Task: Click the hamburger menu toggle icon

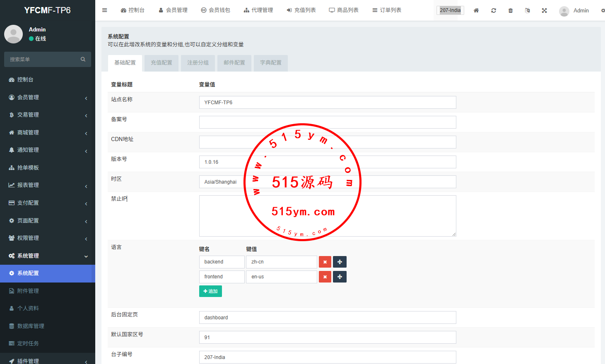Action: tap(105, 10)
